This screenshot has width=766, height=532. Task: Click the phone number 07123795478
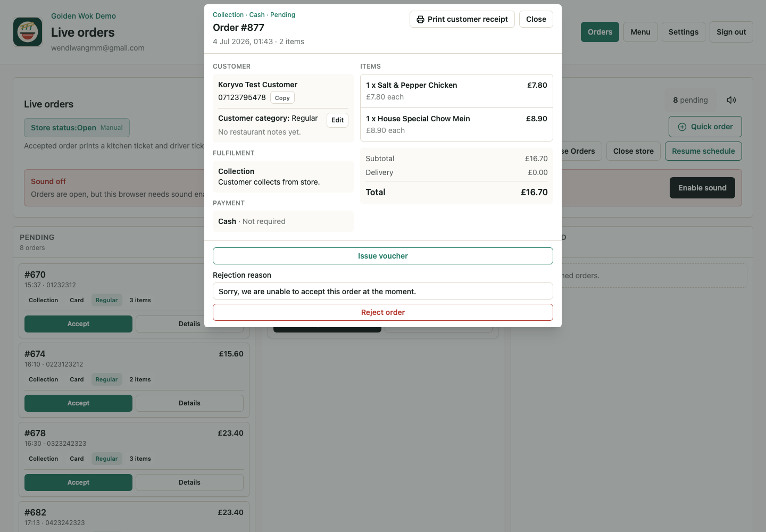pos(242,97)
